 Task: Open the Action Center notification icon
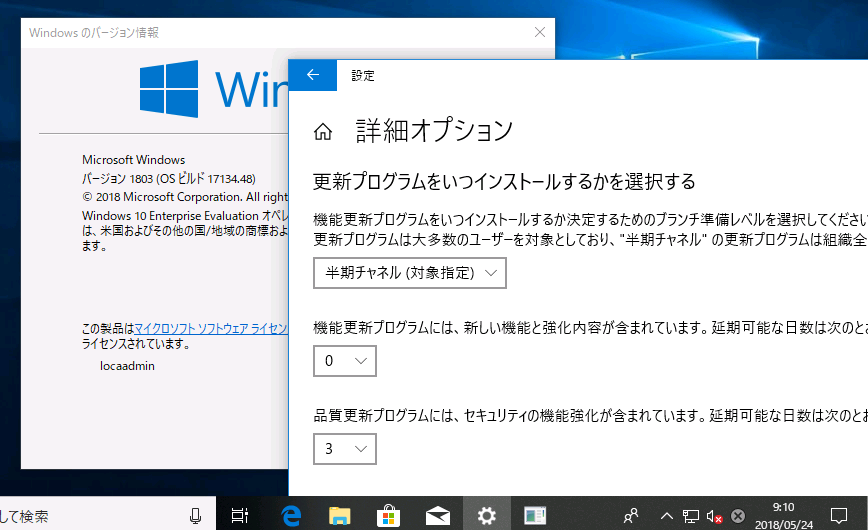[x=839, y=516]
